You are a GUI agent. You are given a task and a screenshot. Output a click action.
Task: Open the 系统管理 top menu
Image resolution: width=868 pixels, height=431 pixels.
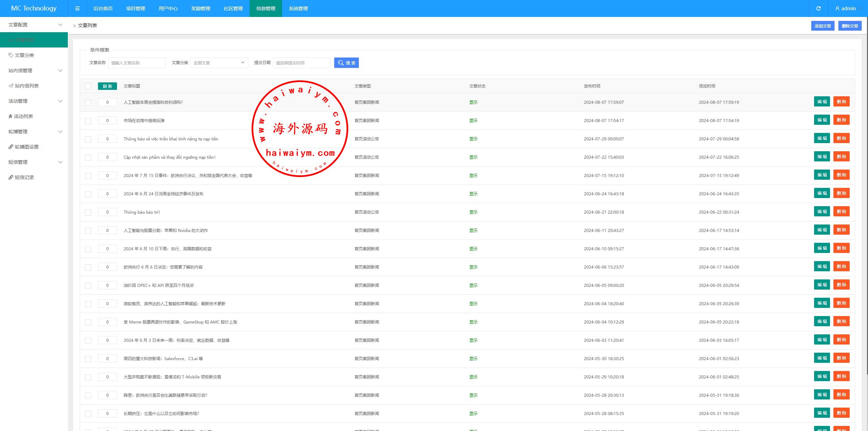point(298,8)
